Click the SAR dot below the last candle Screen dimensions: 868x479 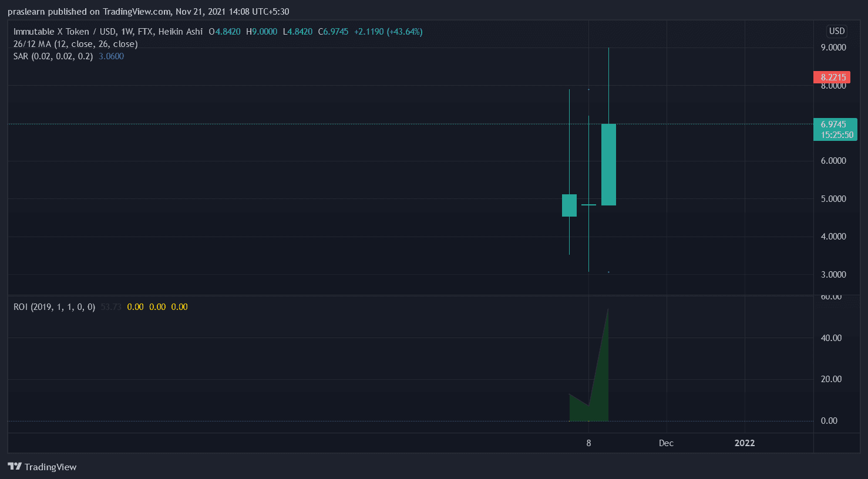608,272
